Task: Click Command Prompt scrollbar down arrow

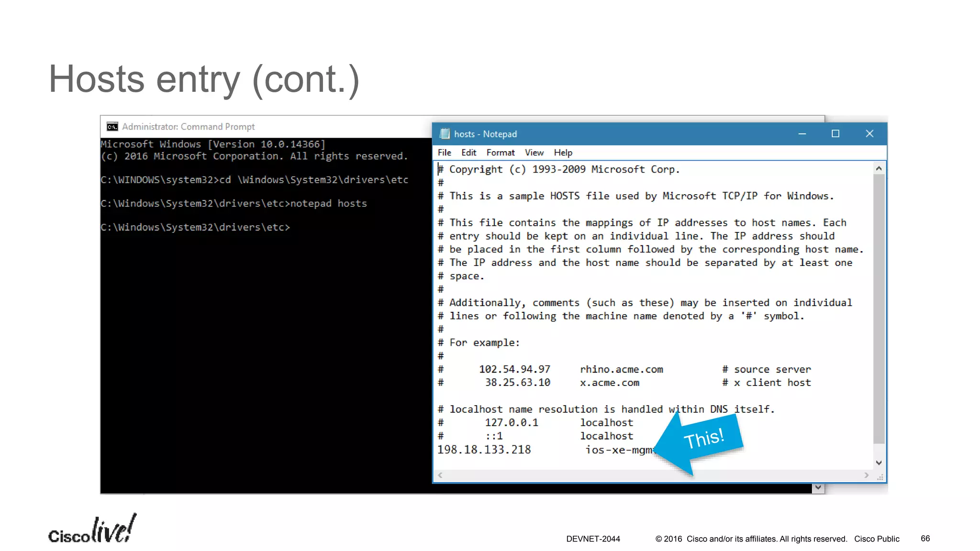Action: click(818, 487)
